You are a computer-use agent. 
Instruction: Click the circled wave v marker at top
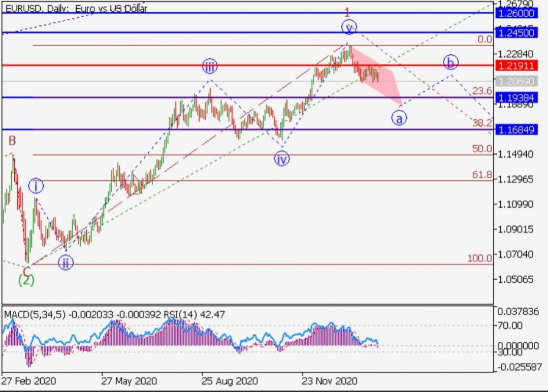(x=348, y=27)
